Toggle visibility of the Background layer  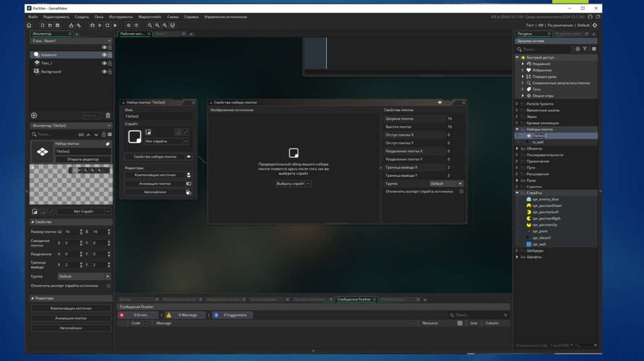tap(104, 71)
